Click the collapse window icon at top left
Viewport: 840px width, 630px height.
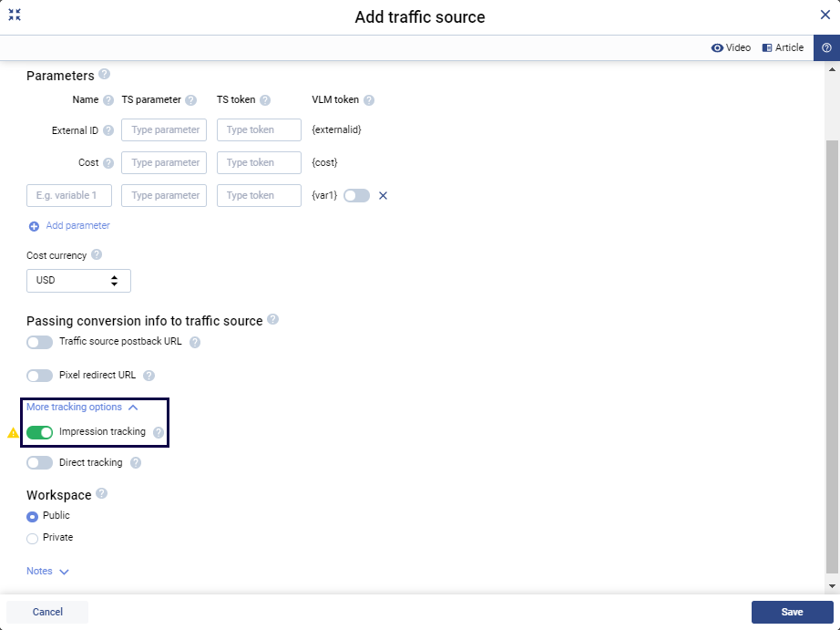[15, 15]
